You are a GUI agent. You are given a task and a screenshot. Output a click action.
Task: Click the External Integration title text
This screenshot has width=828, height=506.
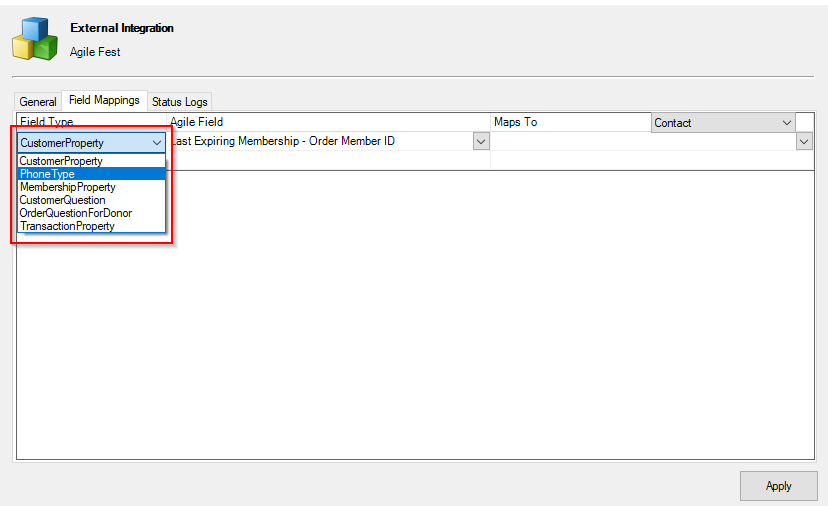[x=122, y=28]
